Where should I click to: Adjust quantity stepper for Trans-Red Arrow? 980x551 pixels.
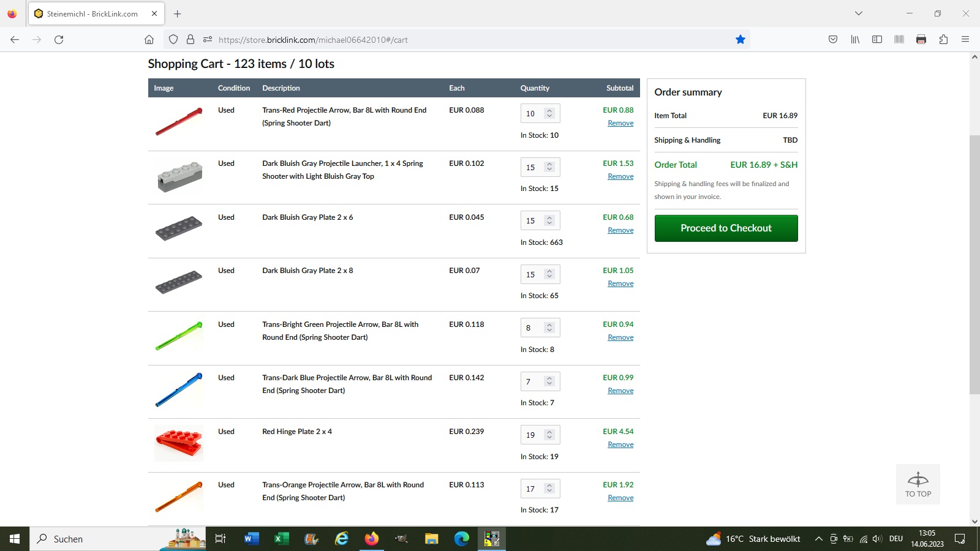(549, 113)
